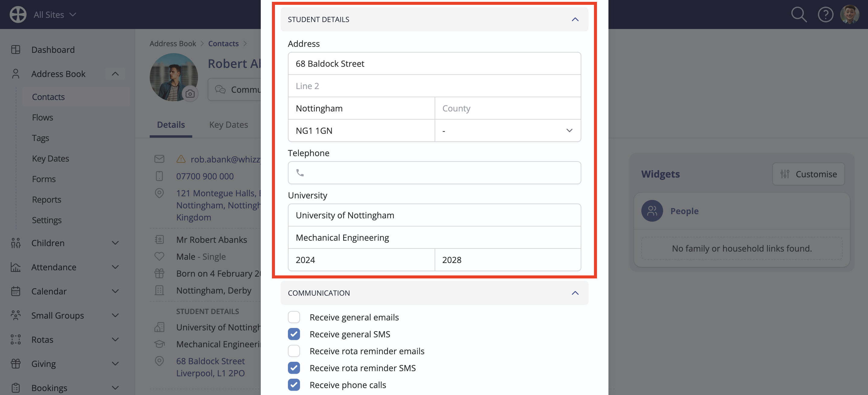Click the Customise widgets button
The width and height of the screenshot is (868, 395).
click(808, 174)
